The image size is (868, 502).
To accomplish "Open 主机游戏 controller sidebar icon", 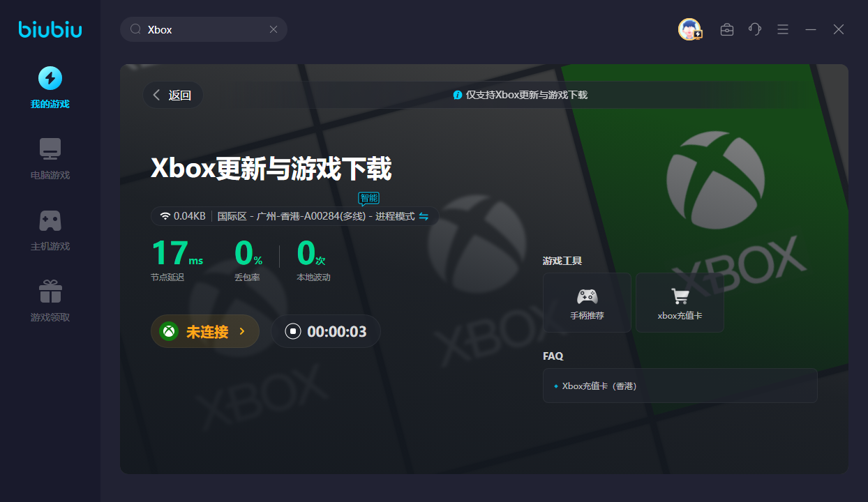I will click(50, 220).
